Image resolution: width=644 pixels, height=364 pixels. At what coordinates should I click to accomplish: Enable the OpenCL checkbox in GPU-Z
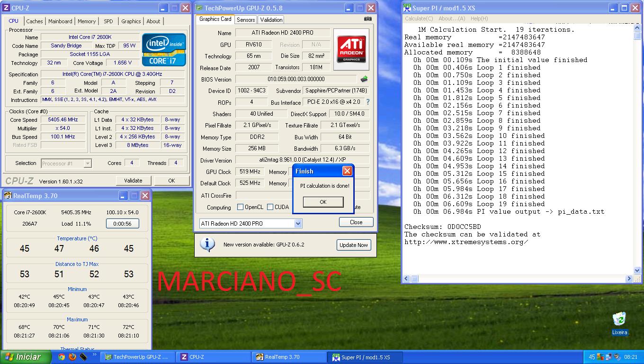[x=240, y=207]
